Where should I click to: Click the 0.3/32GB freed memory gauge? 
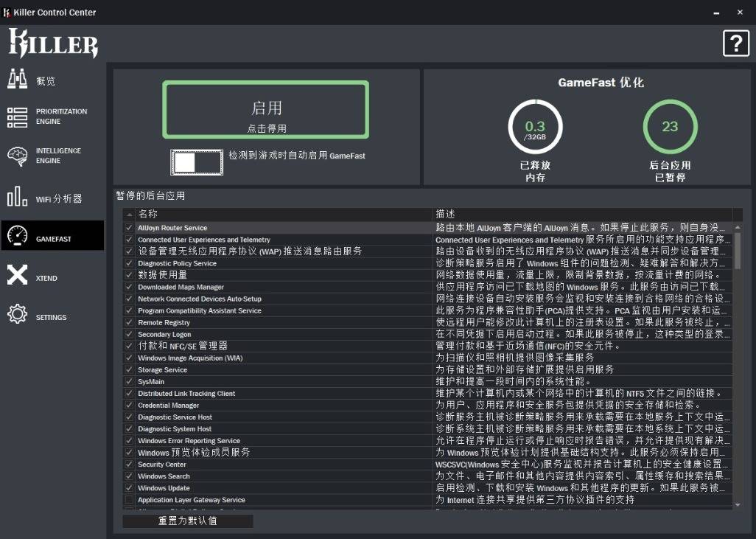click(x=535, y=126)
